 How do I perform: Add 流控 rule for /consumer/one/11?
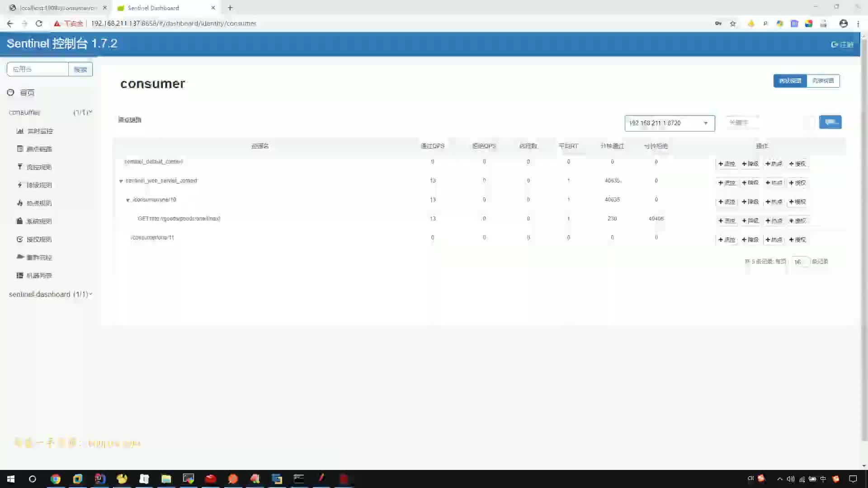click(727, 240)
